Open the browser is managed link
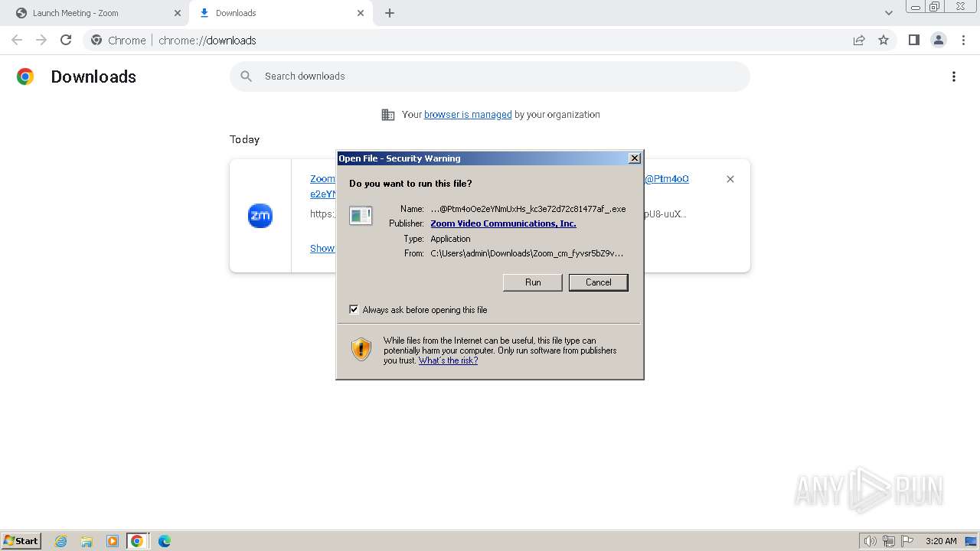Screen dimensions: 980x551 pyautogui.click(x=468, y=115)
